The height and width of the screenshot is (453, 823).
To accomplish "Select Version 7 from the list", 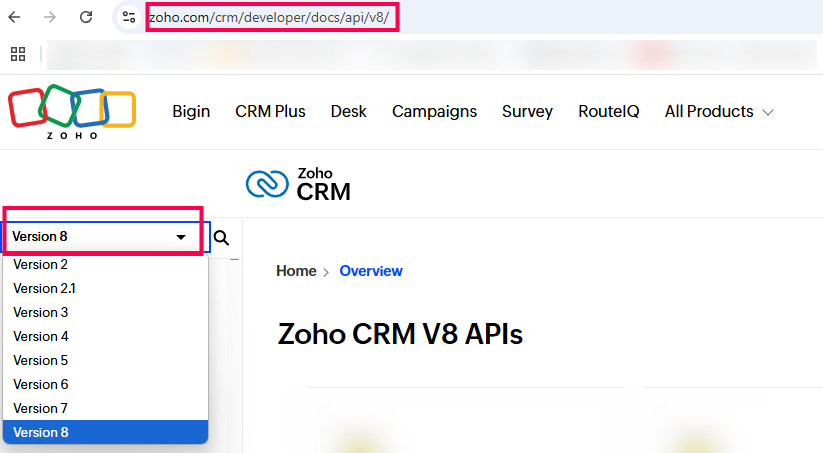I will click(x=105, y=408).
